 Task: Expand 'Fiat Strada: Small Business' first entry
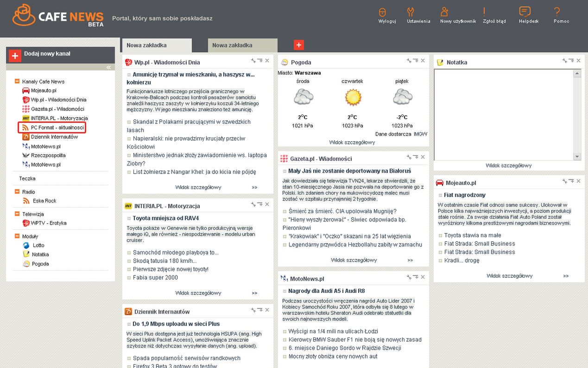coord(441,244)
